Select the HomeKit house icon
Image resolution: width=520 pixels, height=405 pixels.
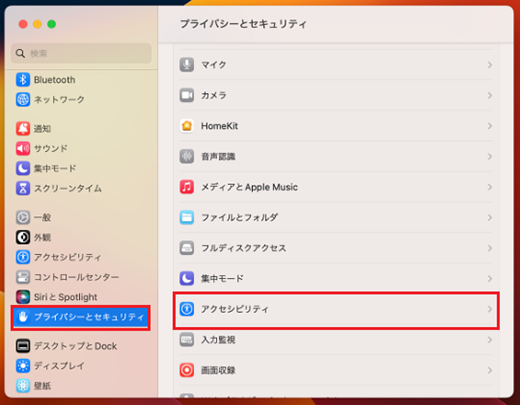(x=187, y=126)
